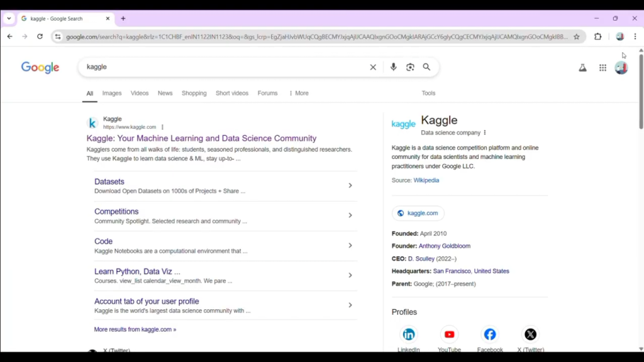The height and width of the screenshot is (362, 644).
Task: Open CEO D. Sculley link
Action: (x=421, y=258)
